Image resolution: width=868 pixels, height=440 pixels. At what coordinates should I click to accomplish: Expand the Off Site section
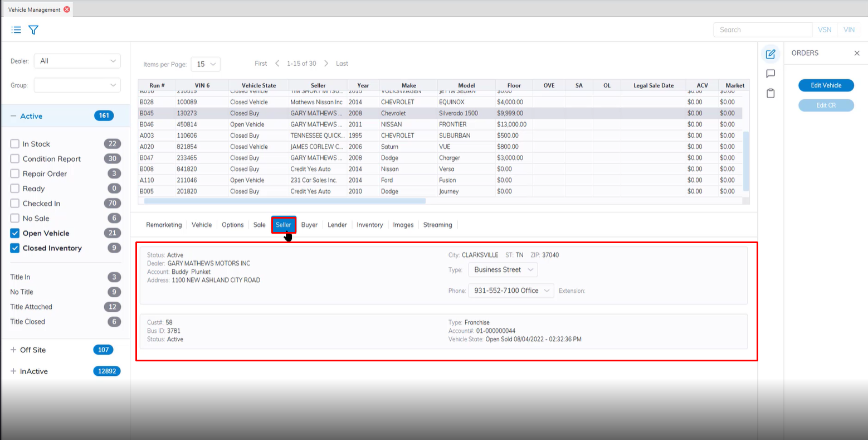(13, 350)
